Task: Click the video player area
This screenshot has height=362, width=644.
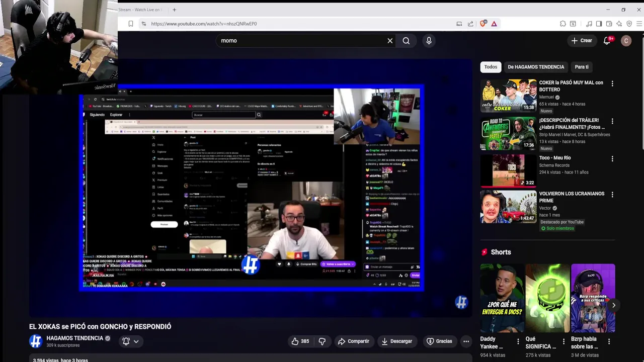Action: (251, 189)
